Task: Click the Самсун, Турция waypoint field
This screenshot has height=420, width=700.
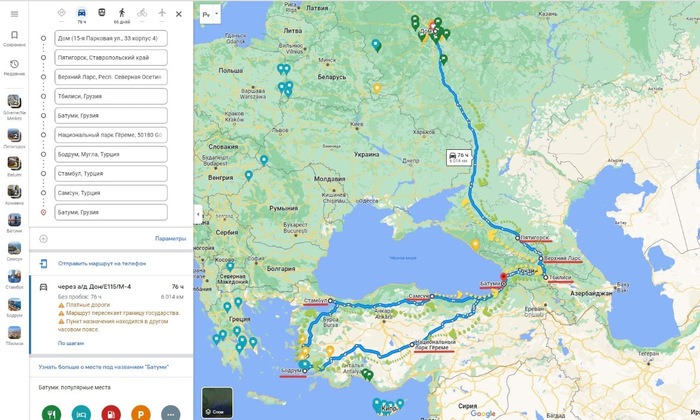Action: tap(111, 193)
